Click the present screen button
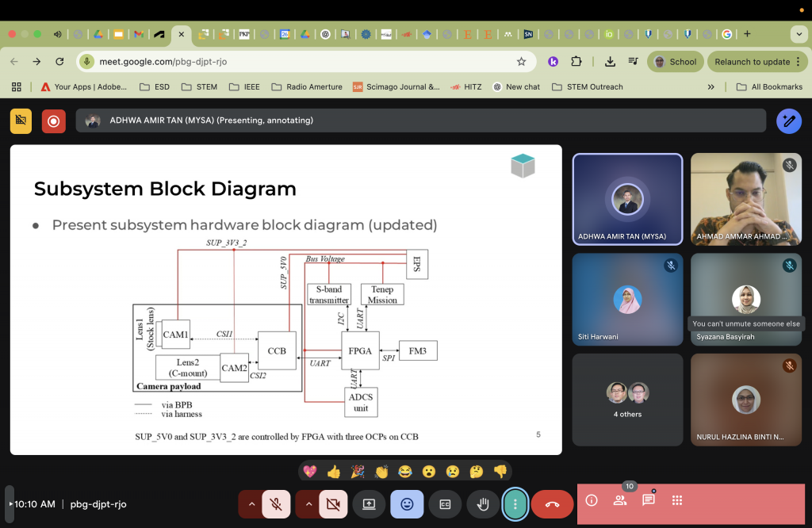This screenshot has width=812, height=528. 369,503
